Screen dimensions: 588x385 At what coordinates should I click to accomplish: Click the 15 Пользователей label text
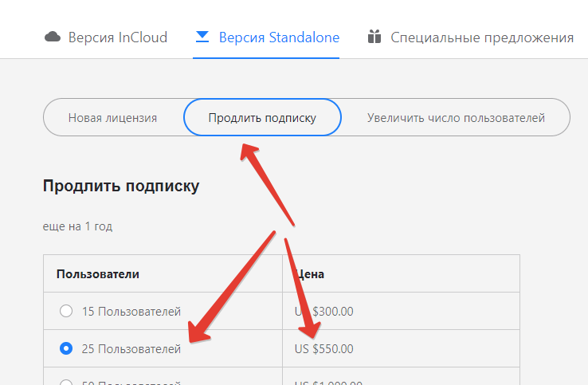131,311
